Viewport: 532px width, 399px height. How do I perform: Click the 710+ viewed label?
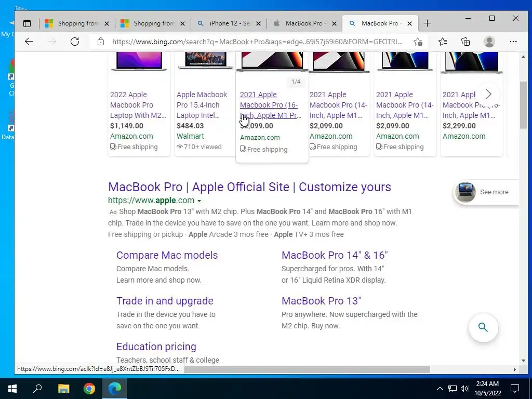[199, 147]
